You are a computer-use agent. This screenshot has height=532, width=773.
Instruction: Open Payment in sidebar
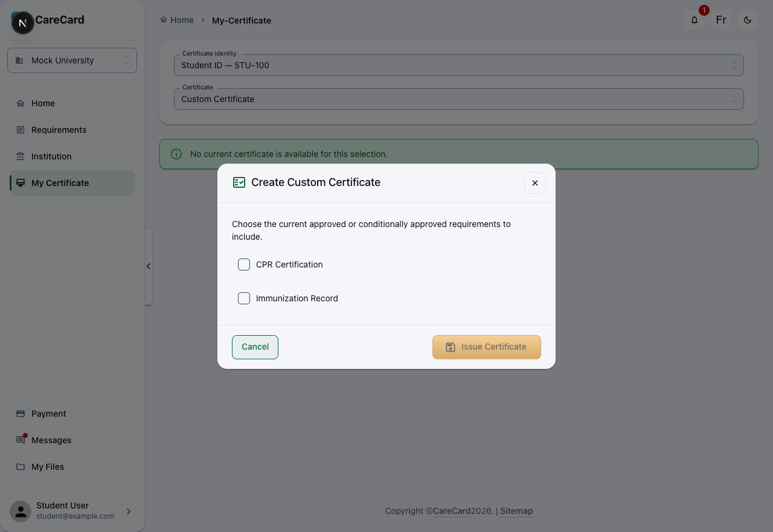pos(72,414)
